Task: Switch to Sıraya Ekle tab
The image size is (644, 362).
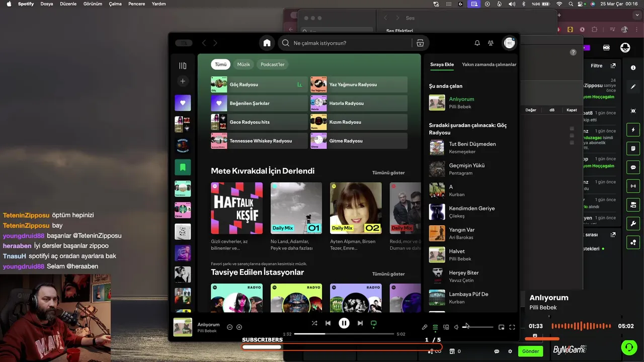Action: pos(442,64)
